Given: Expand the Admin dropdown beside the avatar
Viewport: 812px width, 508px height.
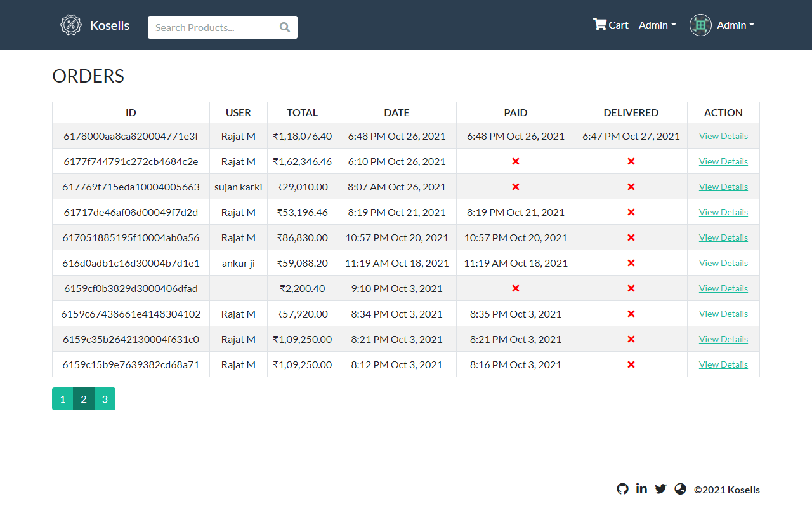Looking at the screenshot, I should 736,25.
